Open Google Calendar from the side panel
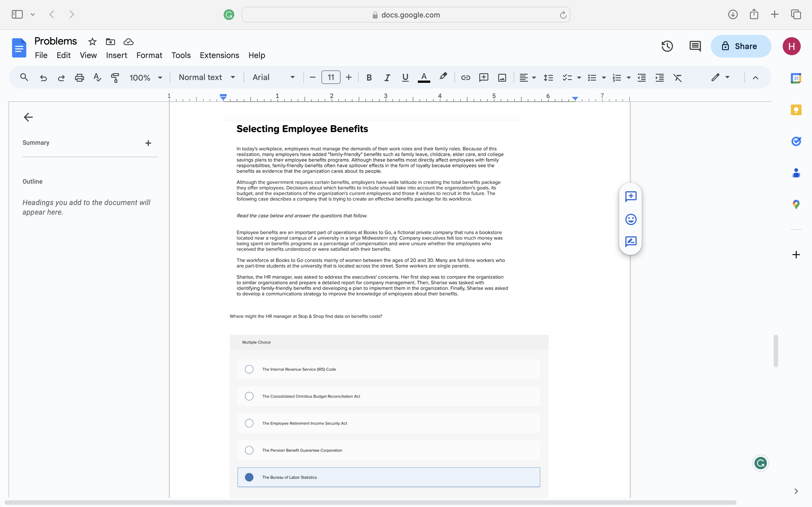The height and width of the screenshot is (507, 812). coord(796,77)
